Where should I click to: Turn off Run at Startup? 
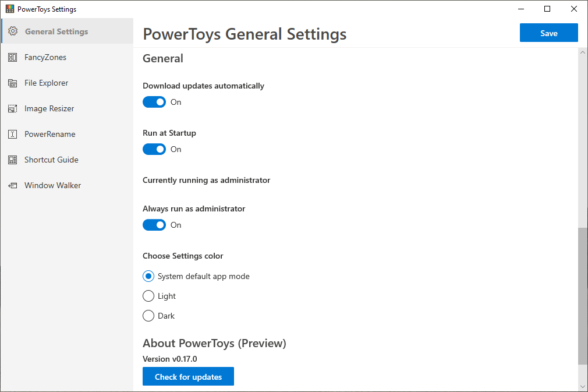pyautogui.click(x=154, y=149)
